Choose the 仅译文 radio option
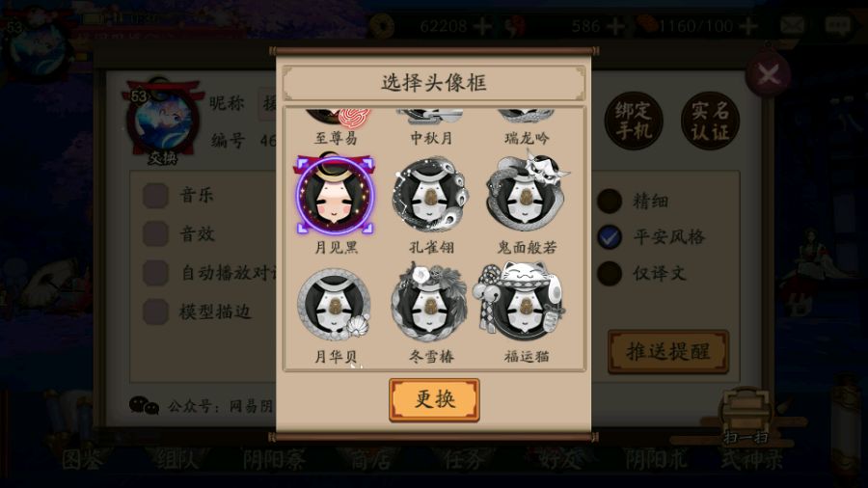Viewport: 868px width, 488px height. point(610,273)
